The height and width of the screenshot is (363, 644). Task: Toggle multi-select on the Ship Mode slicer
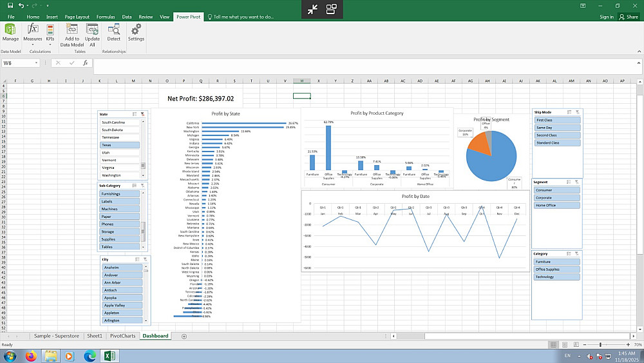569,112
